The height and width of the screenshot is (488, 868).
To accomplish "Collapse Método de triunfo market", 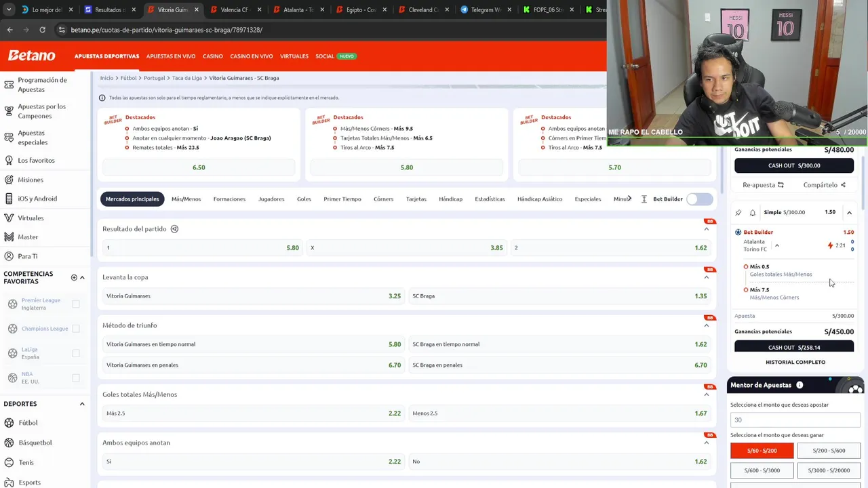I will coord(706,325).
